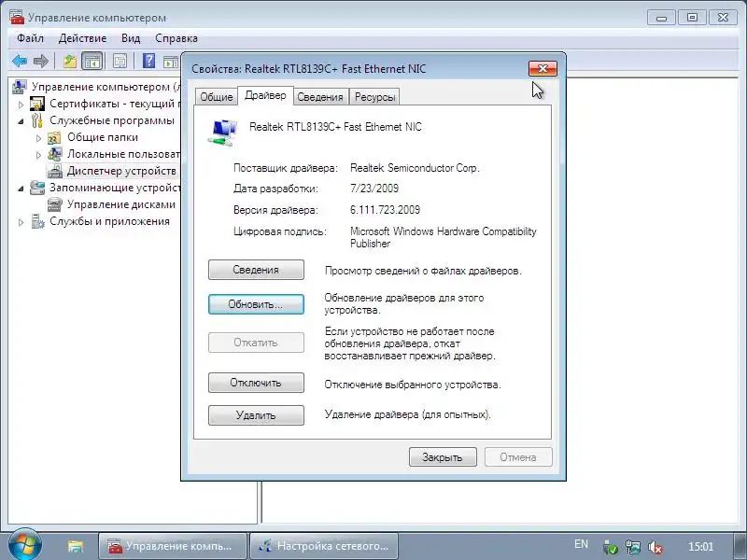Click the muted volume speaker tray icon

click(x=655, y=547)
